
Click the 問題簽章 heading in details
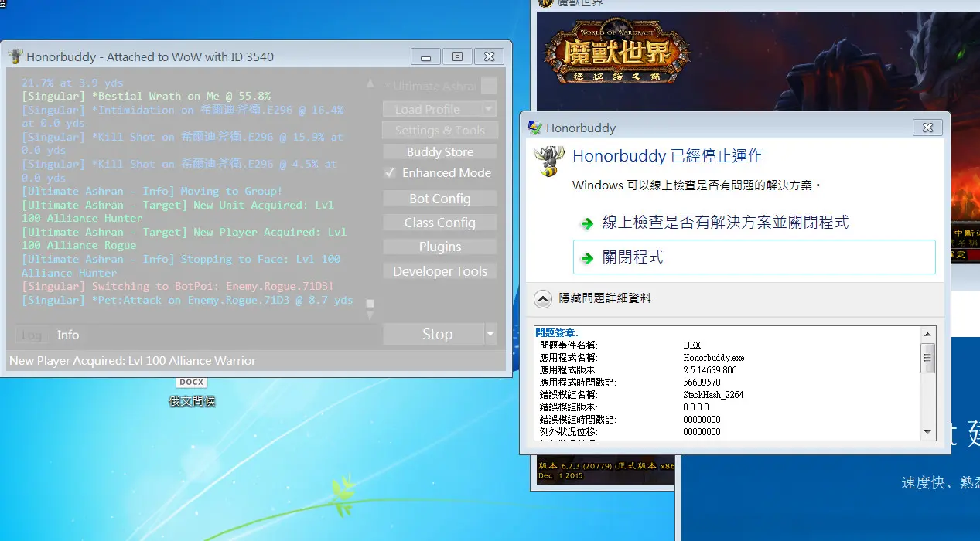pos(557,332)
